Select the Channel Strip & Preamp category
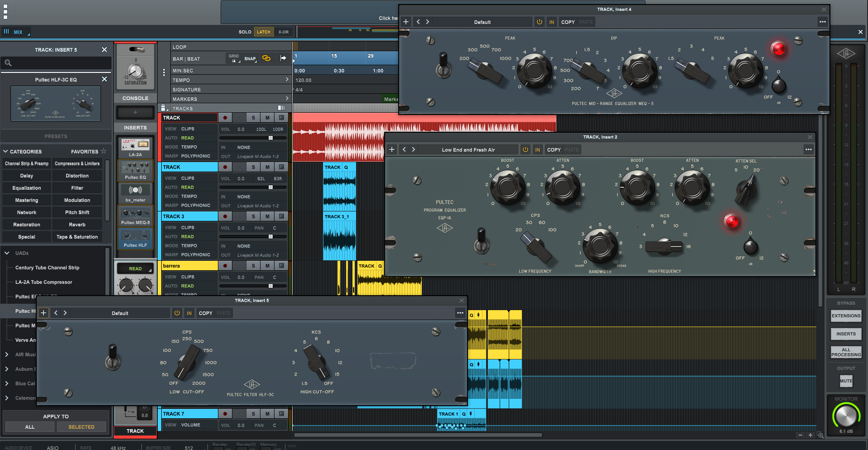This screenshot has width=868, height=450. click(x=27, y=163)
